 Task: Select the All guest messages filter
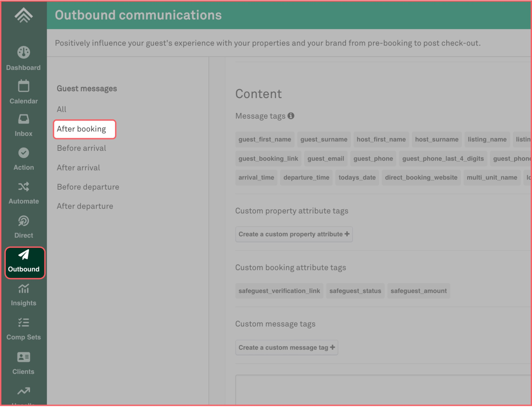61,109
